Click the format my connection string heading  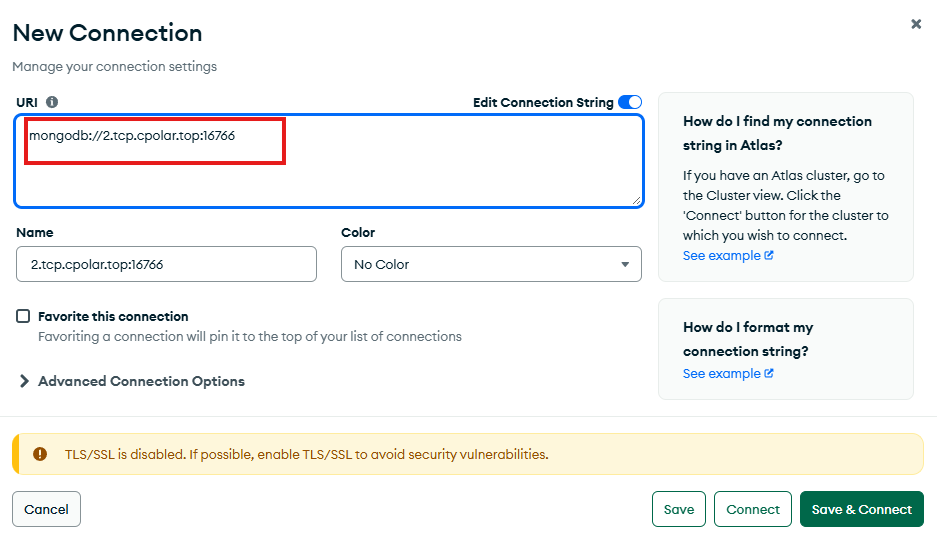748,339
